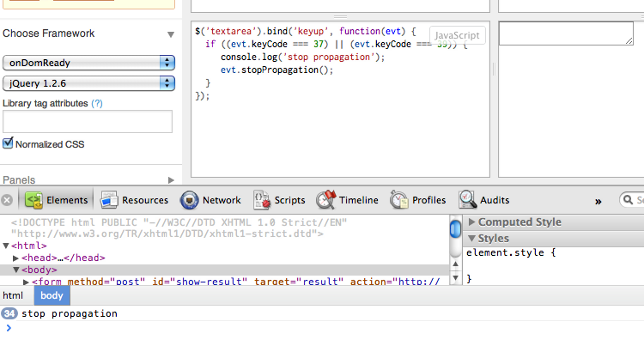
Task: Expand the Computed Style section
Action: (471, 222)
